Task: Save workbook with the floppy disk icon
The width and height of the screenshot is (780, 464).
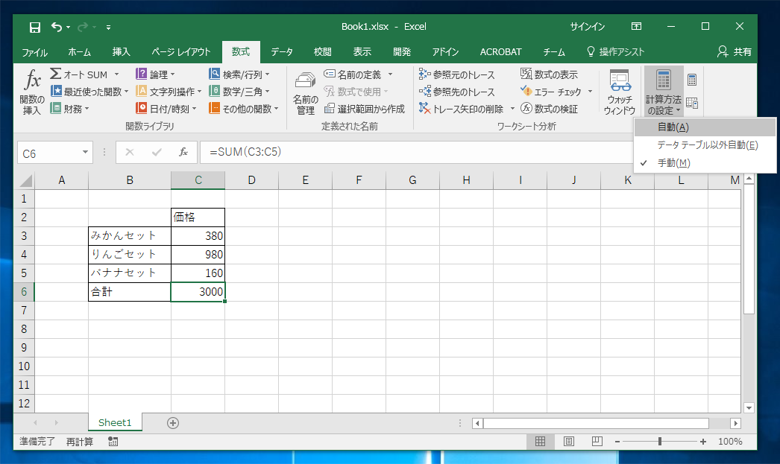Action: (x=35, y=27)
